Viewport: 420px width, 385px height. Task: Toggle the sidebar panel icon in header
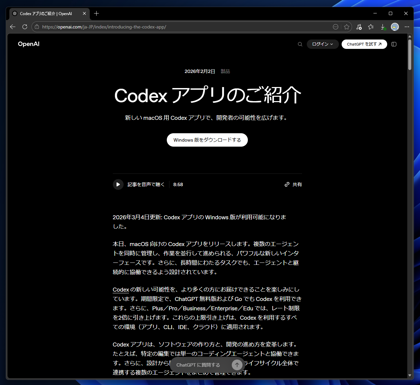(x=394, y=44)
